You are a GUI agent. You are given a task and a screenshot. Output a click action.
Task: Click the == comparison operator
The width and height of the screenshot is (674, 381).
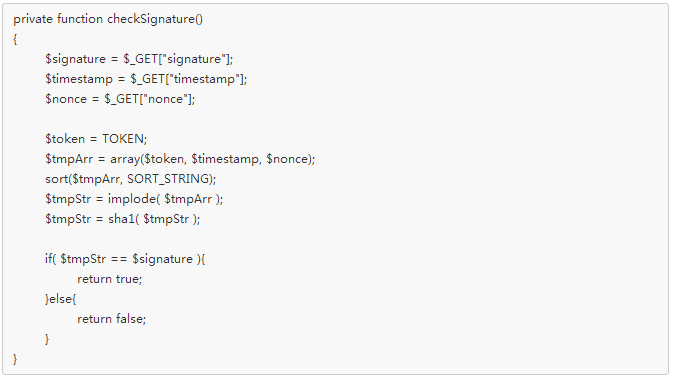(119, 259)
